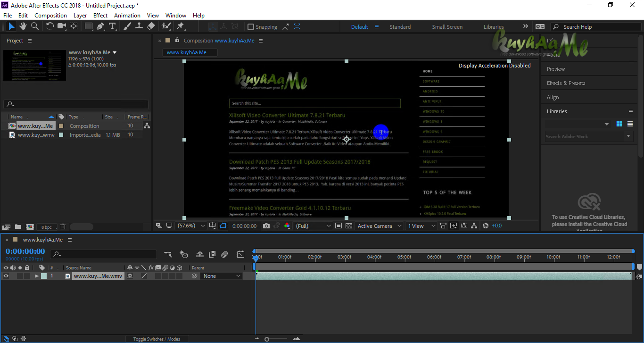Screen dimensions: 644x343
Task: Open the File menu
Action: (x=8, y=15)
